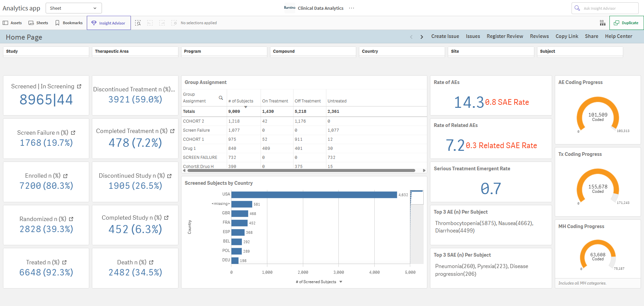Open the Sheets panel
Screen dimensions: 644x306
38,23
